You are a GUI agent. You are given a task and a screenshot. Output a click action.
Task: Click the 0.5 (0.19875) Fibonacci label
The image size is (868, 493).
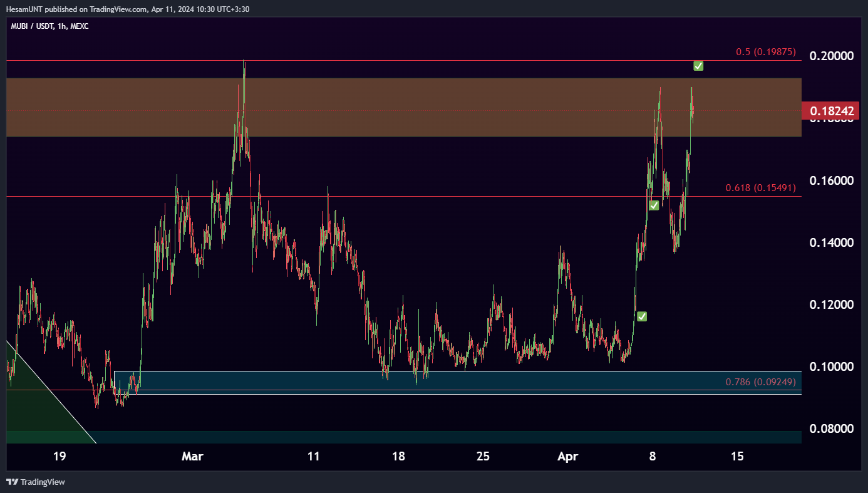coord(766,52)
